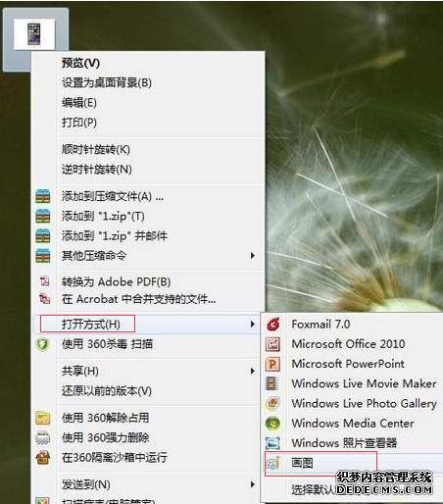Click the Windows 照片查看器 icon
The image size is (443, 504).
(x=272, y=443)
